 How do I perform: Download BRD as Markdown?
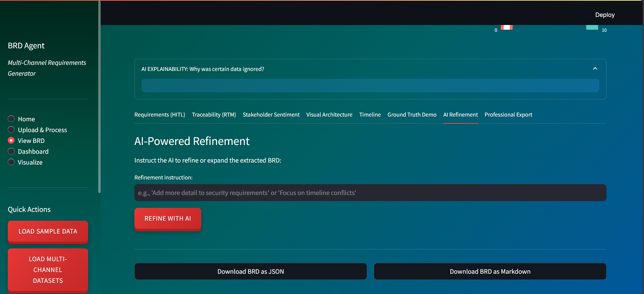490,271
